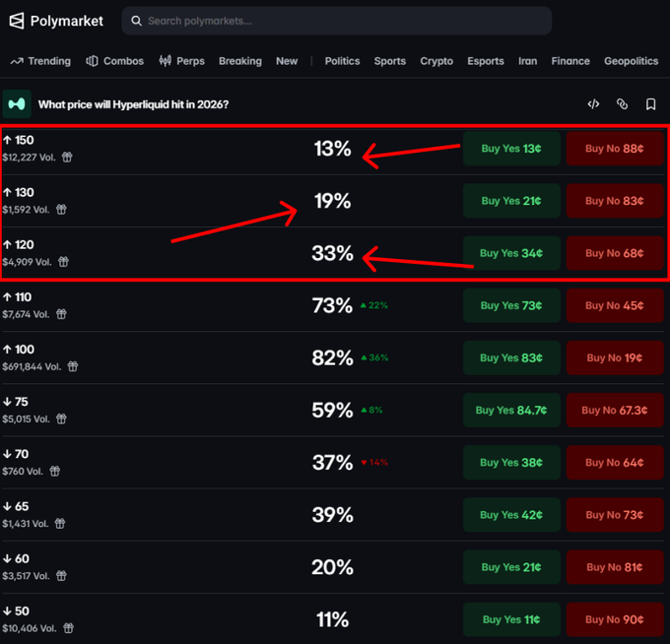Viewport: 670px width, 644px height.
Task: Click Buy No 81¢ button
Action: pyautogui.click(x=615, y=567)
